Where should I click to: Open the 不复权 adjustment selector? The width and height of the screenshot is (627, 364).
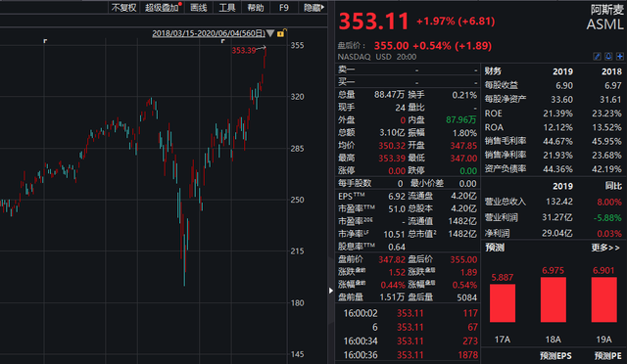[123, 8]
